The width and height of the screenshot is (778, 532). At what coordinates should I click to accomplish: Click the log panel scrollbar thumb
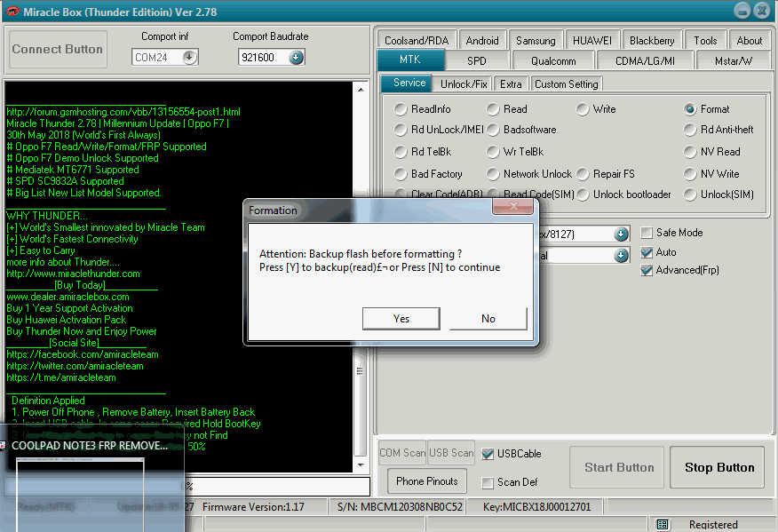click(x=361, y=371)
